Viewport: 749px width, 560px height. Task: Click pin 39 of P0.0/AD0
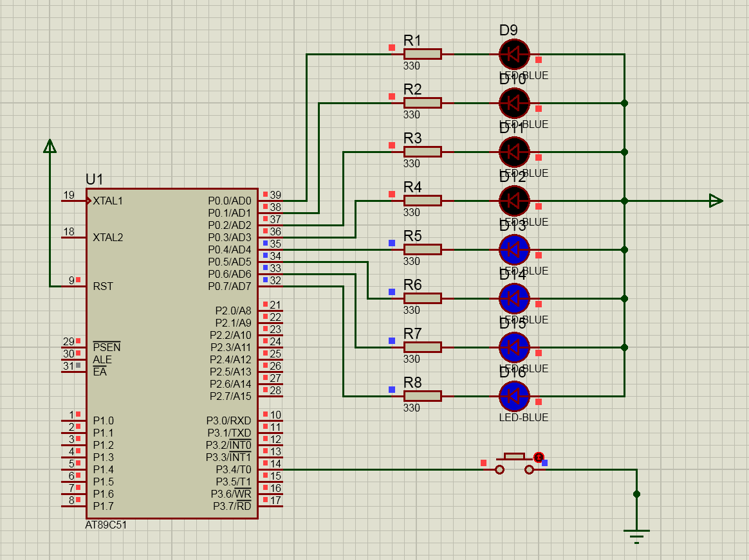pos(271,201)
